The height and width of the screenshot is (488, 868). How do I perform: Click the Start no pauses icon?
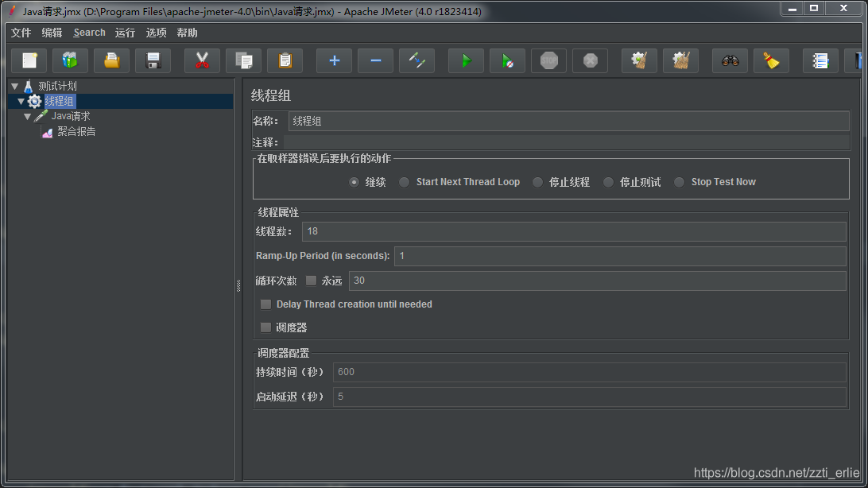tap(506, 60)
